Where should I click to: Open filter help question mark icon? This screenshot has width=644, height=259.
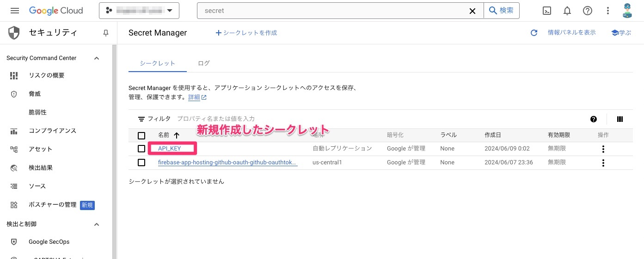pyautogui.click(x=594, y=119)
